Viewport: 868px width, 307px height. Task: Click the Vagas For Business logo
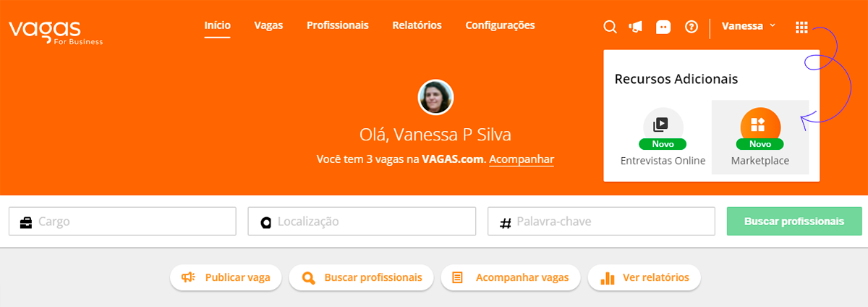point(56,32)
